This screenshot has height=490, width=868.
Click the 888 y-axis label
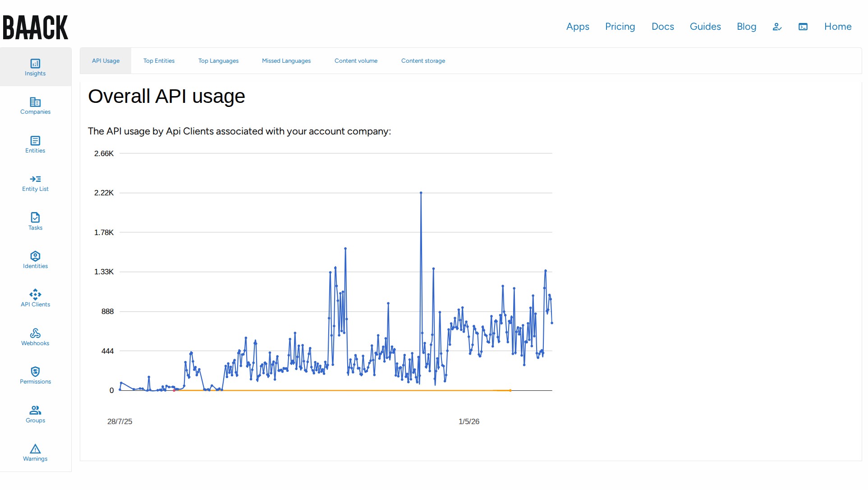(x=107, y=311)
